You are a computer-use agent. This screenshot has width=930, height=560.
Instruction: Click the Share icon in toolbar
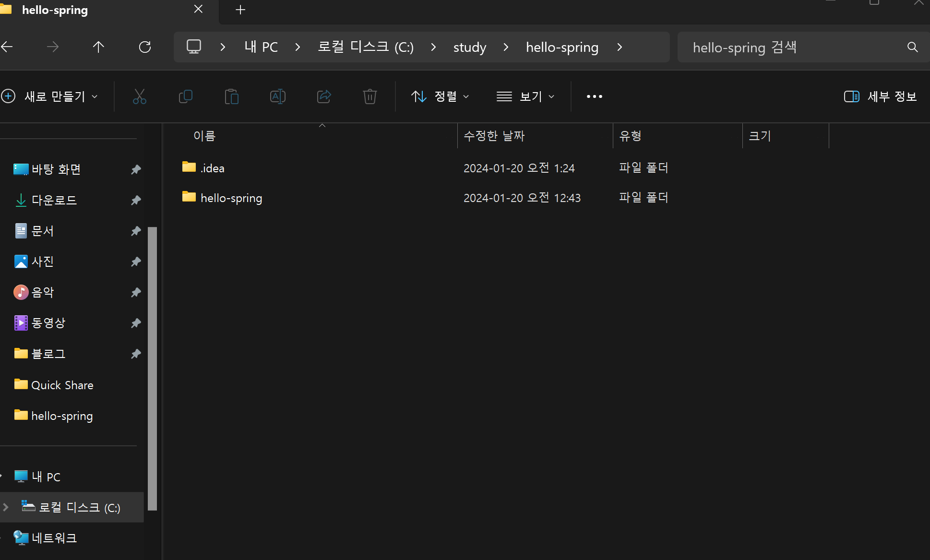coord(324,96)
